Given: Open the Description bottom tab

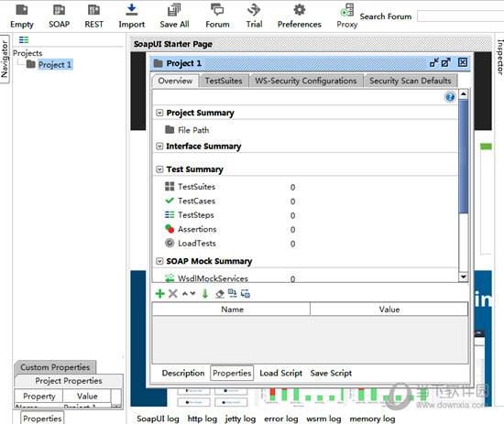Looking at the screenshot, I should (183, 373).
